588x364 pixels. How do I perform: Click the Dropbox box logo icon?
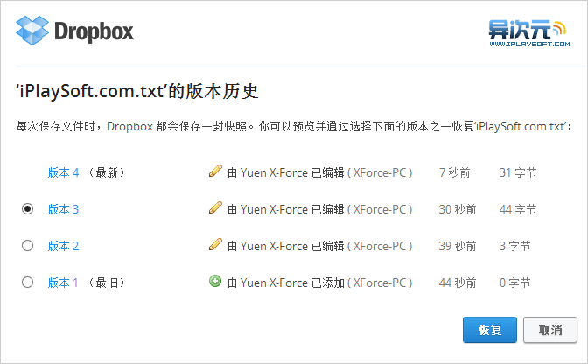tap(32, 31)
